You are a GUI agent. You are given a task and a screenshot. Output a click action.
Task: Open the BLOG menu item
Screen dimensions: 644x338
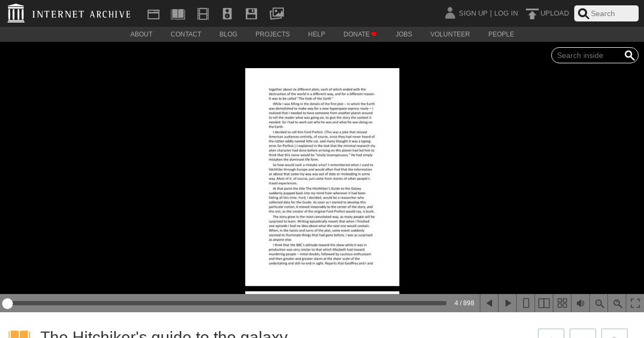pos(228,34)
